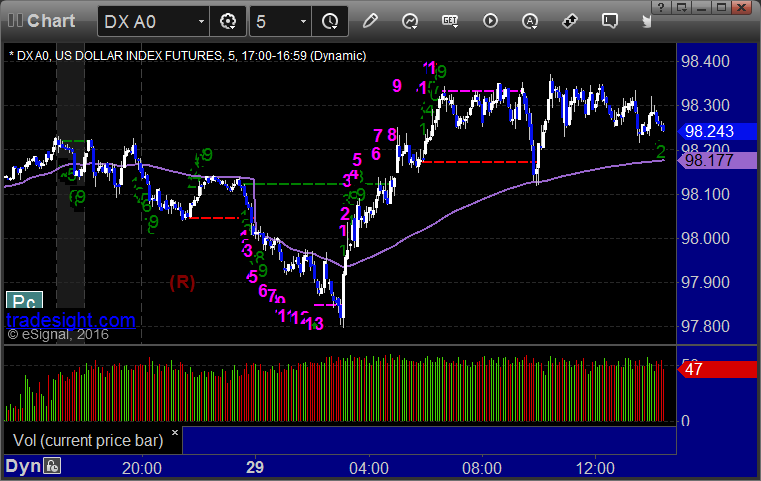Click the 04:00 time axis label
The image size is (761, 481).
pos(369,468)
